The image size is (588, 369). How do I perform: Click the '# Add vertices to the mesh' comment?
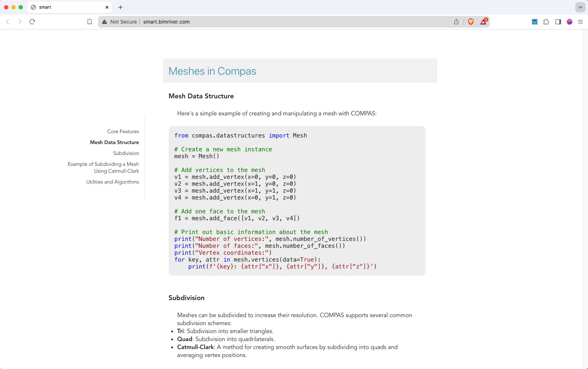219,170
